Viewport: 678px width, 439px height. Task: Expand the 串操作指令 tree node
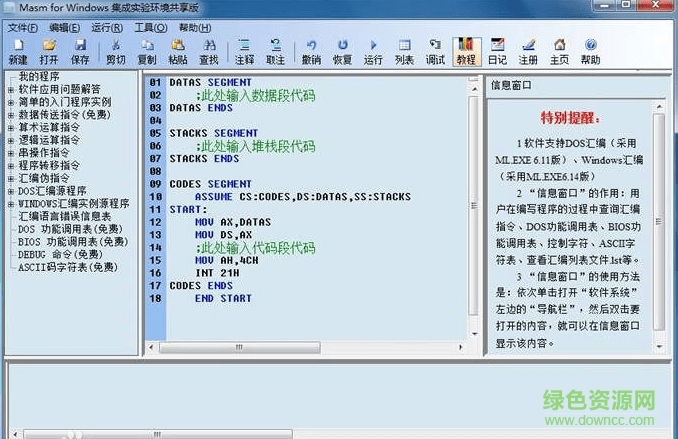point(11,153)
